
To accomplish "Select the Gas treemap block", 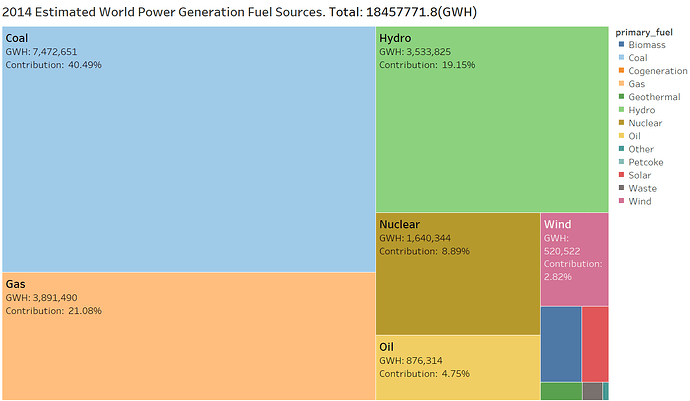I will pyautogui.click(x=189, y=336).
